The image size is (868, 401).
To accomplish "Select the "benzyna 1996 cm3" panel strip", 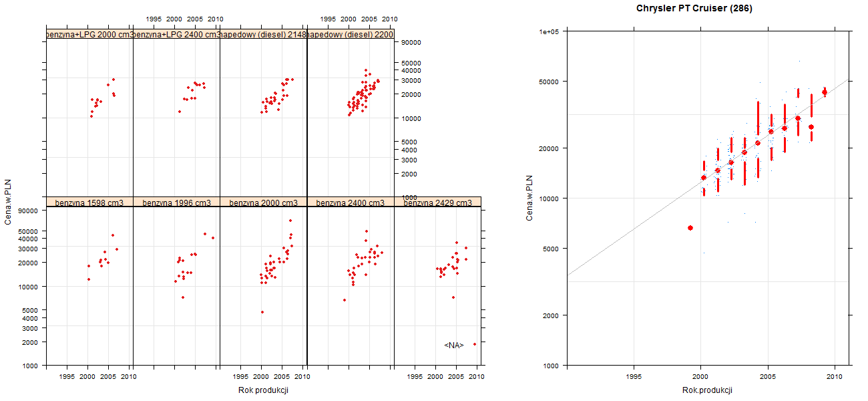I will (176, 202).
